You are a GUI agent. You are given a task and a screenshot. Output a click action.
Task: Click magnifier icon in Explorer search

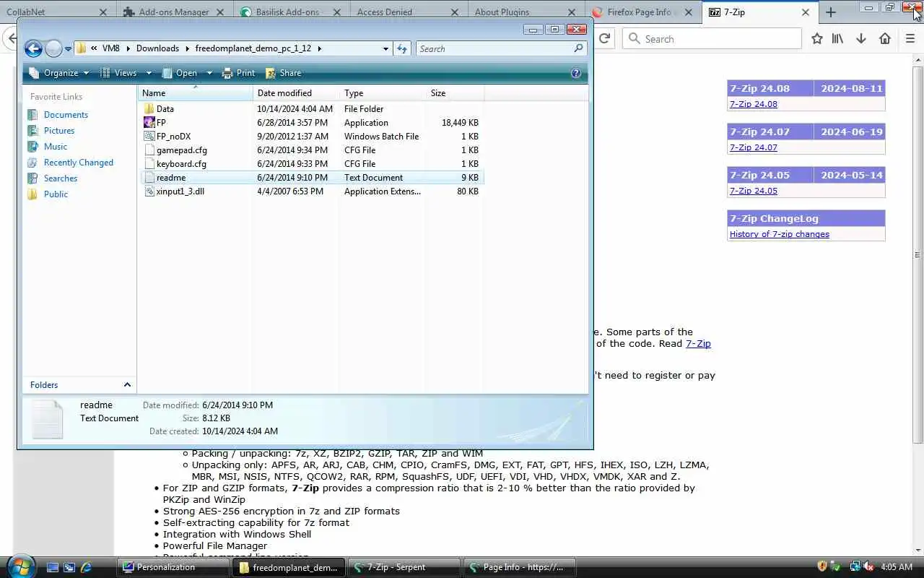click(579, 48)
